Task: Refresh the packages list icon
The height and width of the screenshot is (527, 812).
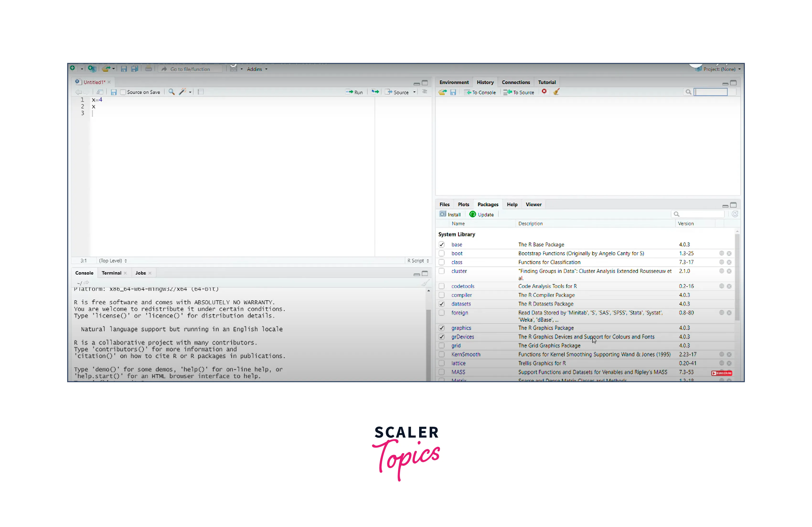Action: point(735,214)
